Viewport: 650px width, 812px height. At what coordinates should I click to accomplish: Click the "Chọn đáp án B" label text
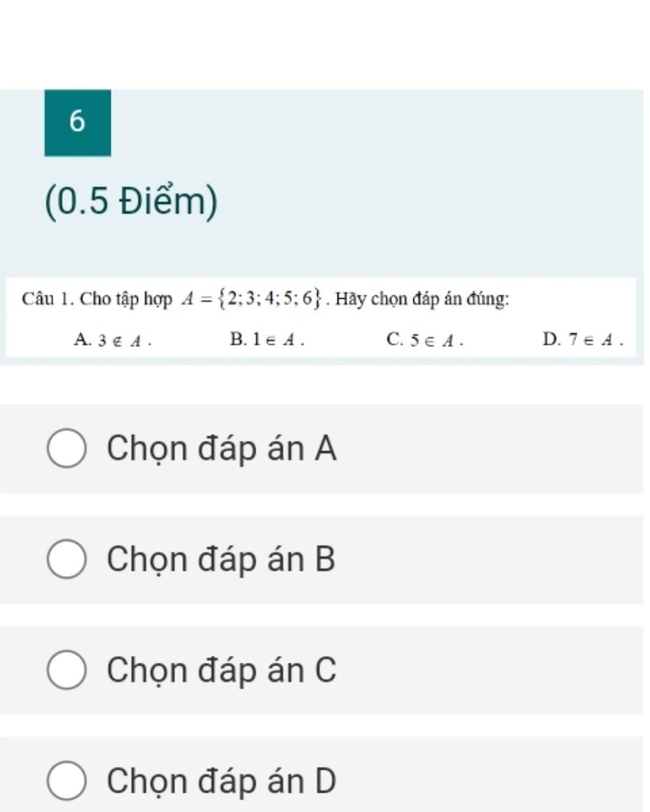(x=221, y=560)
